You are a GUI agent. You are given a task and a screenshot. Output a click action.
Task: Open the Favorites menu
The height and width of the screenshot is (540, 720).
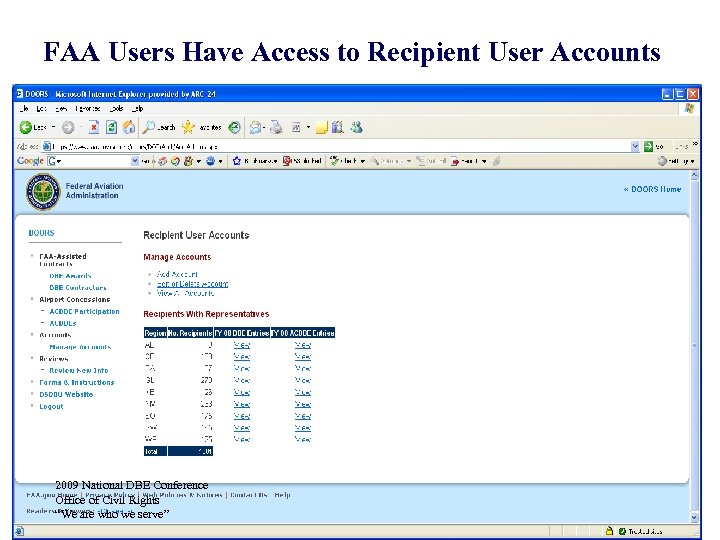coord(88,109)
